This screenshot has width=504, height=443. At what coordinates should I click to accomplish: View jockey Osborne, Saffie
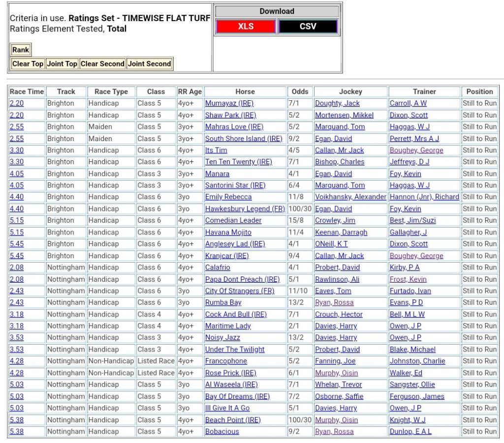tap(339, 396)
